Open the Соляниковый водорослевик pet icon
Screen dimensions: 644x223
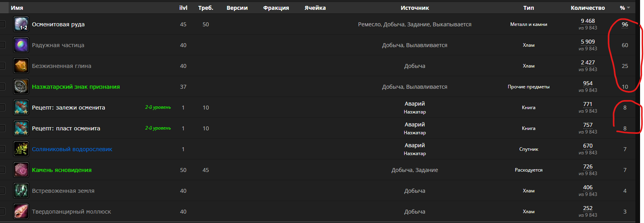[21, 149]
